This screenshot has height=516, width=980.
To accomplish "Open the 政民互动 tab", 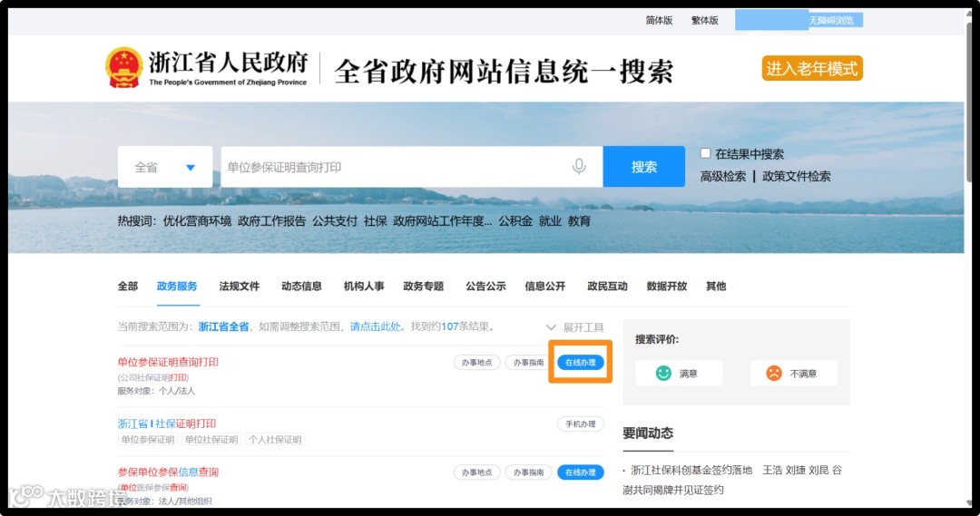I will (607, 286).
